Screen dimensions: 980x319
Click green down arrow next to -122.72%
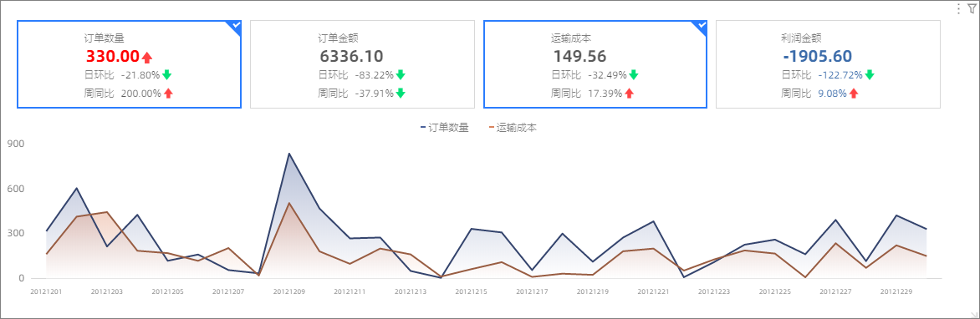click(870, 75)
